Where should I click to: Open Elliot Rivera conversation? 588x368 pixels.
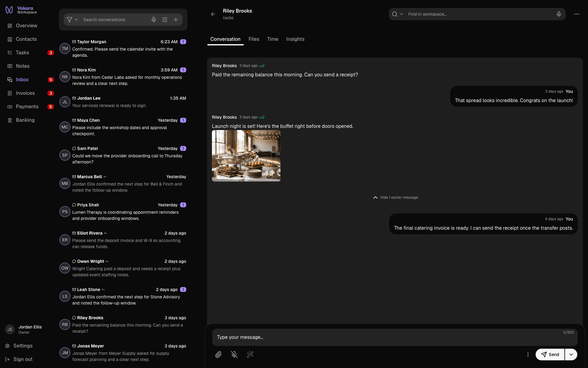point(123,240)
